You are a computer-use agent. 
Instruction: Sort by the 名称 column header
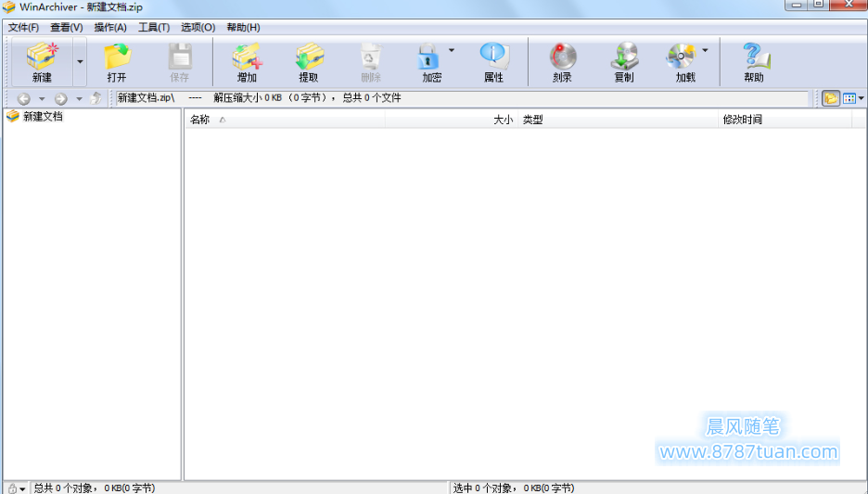285,120
